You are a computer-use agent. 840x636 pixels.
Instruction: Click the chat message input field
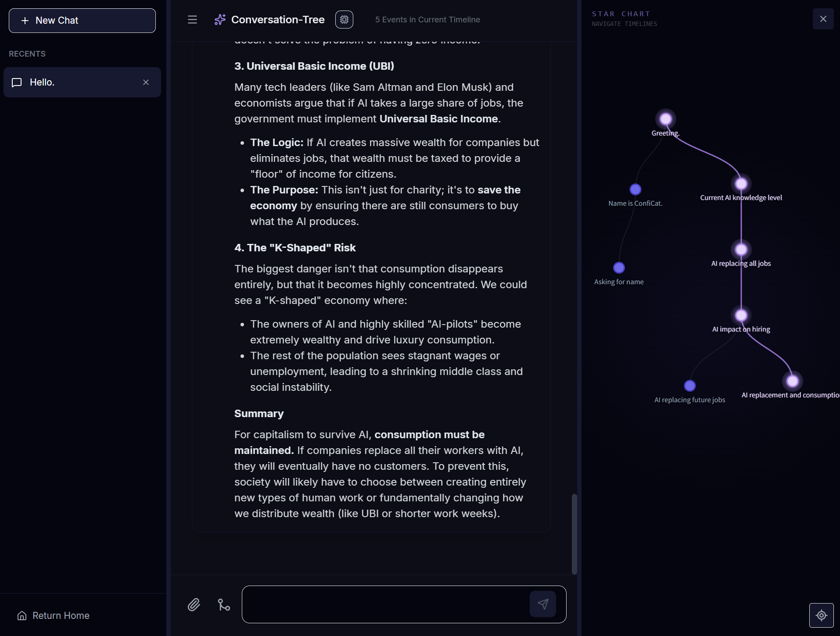(x=385, y=604)
